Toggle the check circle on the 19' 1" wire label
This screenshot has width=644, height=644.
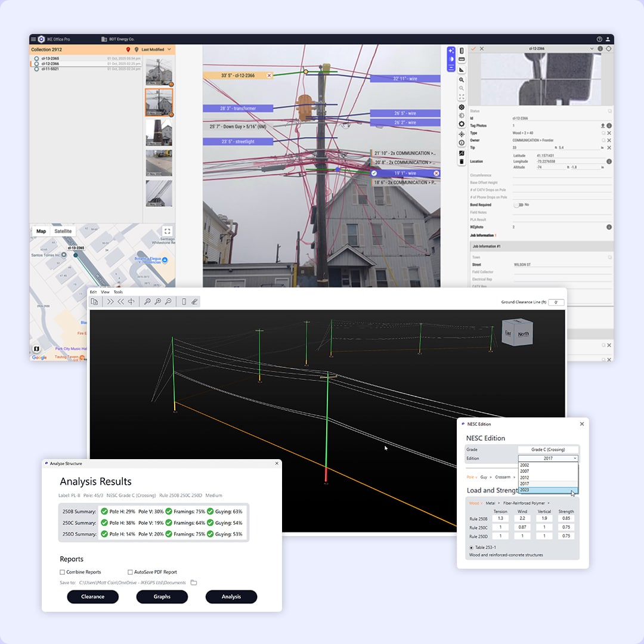374,174
